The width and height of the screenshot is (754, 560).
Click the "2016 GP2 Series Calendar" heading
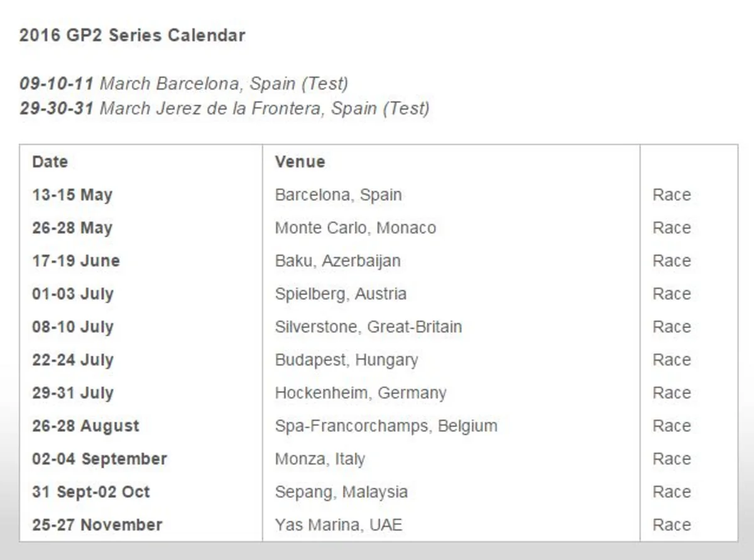[x=132, y=35]
